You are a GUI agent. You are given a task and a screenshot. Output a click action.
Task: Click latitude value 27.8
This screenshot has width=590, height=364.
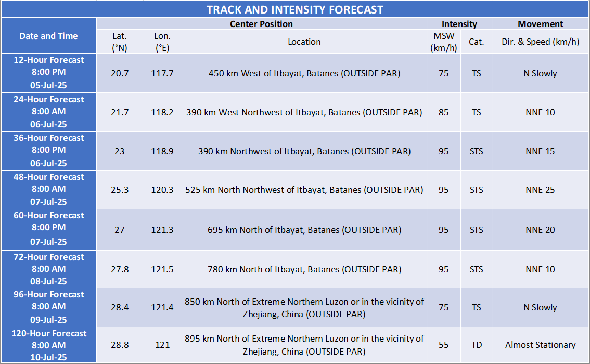pyautogui.click(x=120, y=269)
